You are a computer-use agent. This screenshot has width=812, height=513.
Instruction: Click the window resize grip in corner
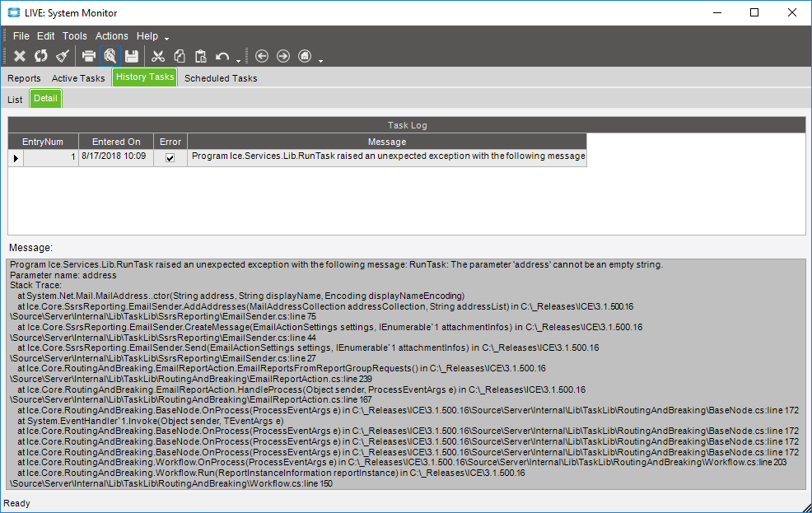tap(806, 507)
